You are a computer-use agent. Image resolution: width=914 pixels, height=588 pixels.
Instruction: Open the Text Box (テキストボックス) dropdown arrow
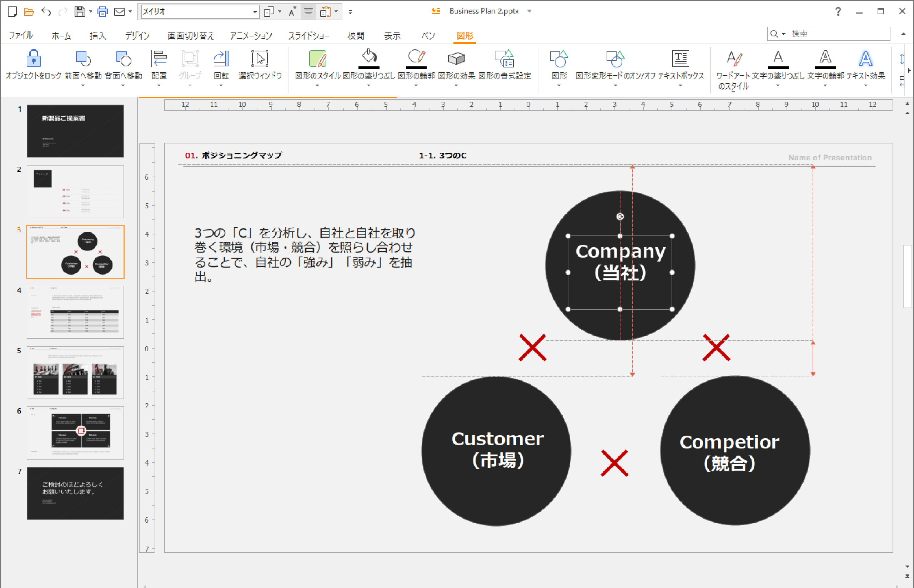click(680, 86)
